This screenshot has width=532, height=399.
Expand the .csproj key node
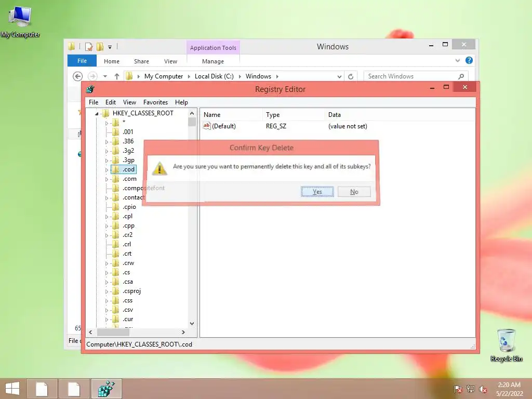[x=107, y=291]
